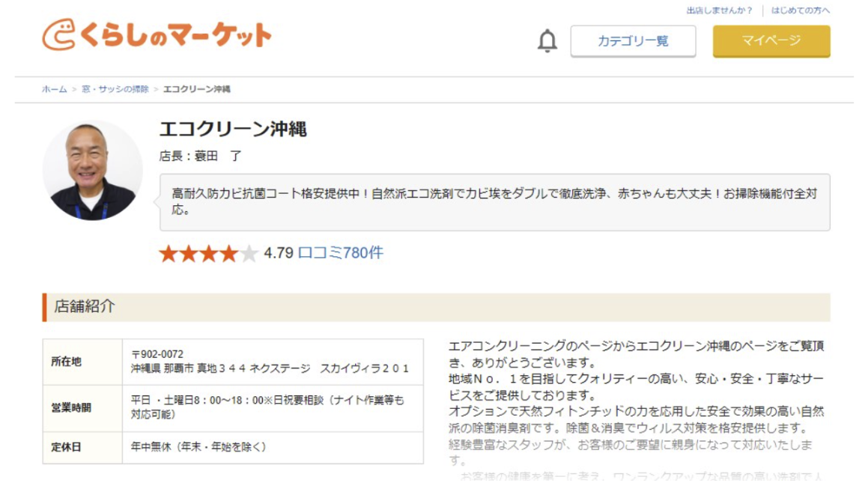Select the エコクリーン沖縄 breadcrumb text
868x486 pixels.
pyautogui.click(x=196, y=89)
